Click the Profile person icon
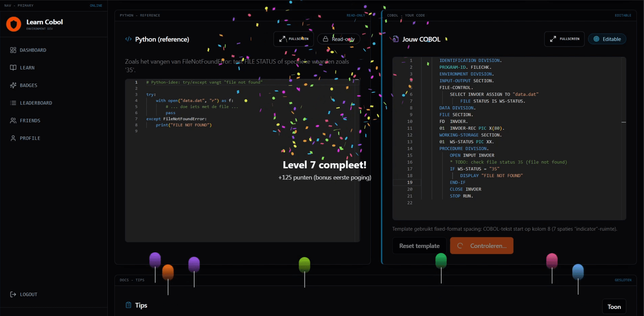Viewport: 644px width, 316px height. pos(13,138)
